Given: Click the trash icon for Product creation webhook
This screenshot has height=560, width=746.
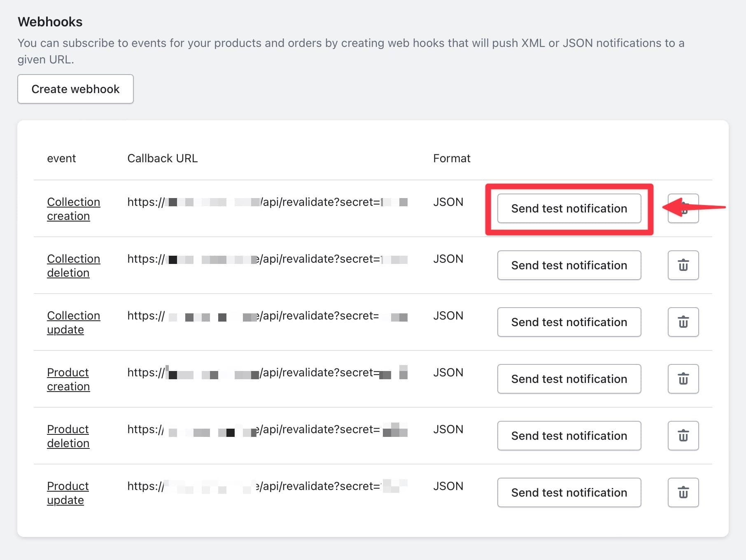Looking at the screenshot, I should (x=683, y=379).
